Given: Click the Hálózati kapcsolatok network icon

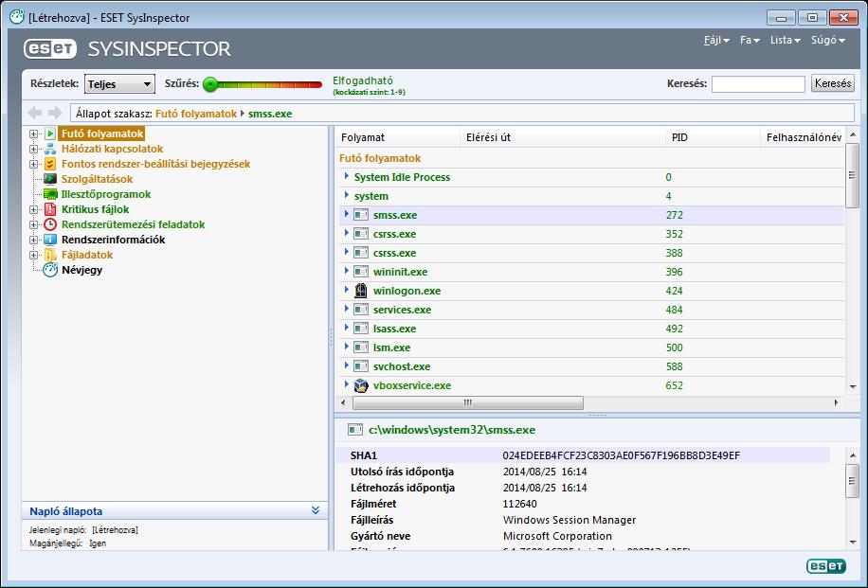Looking at the screenshot, I should click(50, 149).
